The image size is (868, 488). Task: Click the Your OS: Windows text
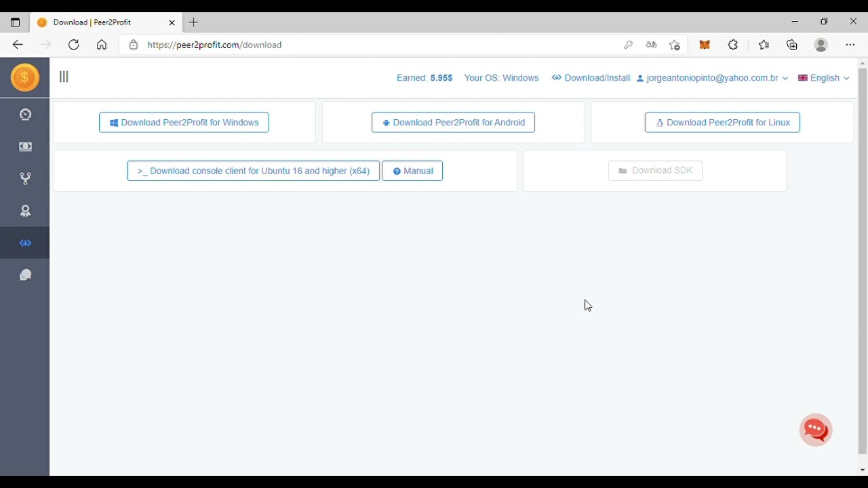[501, 78]
